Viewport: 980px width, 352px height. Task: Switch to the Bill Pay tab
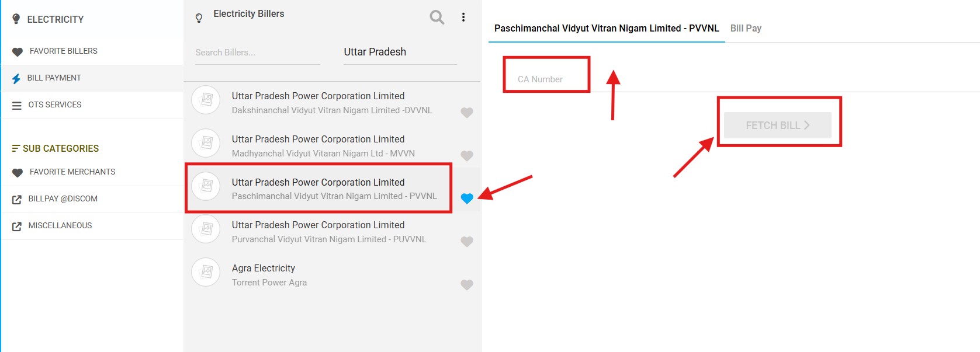click(746, 28)
